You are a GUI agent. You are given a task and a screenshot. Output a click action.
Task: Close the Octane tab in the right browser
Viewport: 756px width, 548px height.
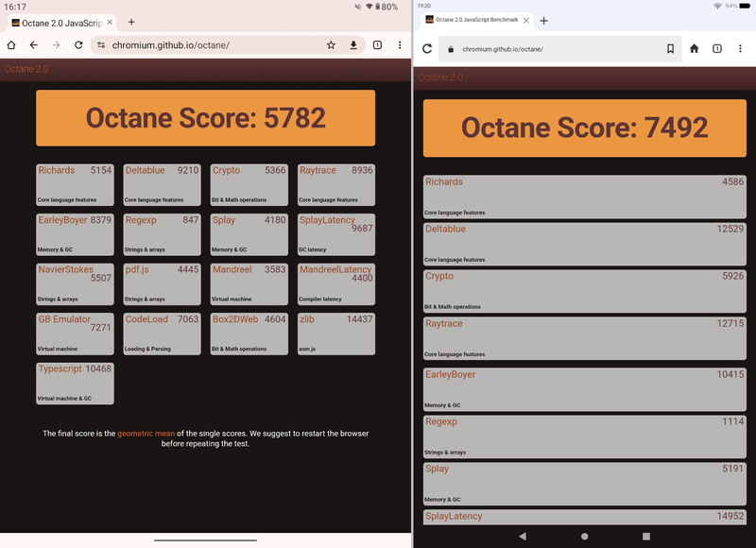525,18
